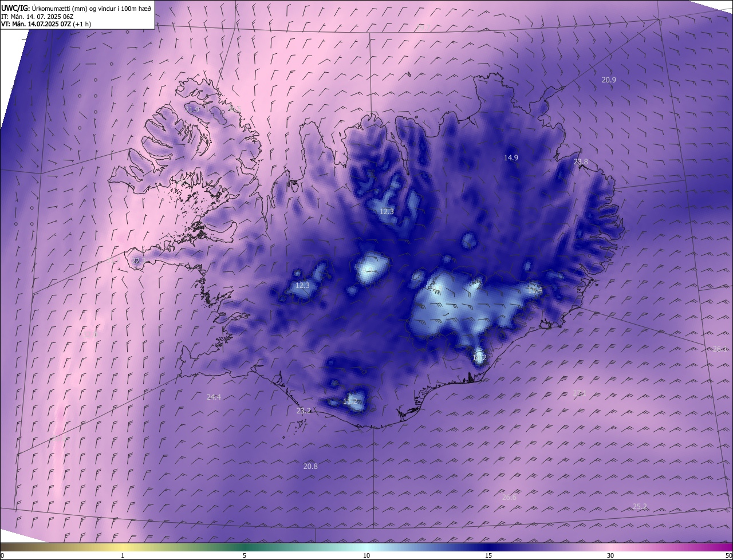This screenshot has height=560, width=733.
Task: Click the 21.9 value on the map
Action: point(192,109)
